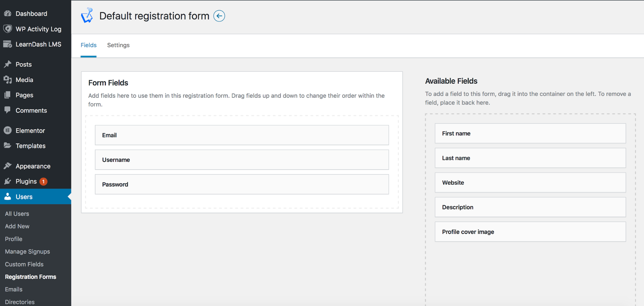Open the Templates menu item
The height and width of the screenshot is (306, 644).
31,146
